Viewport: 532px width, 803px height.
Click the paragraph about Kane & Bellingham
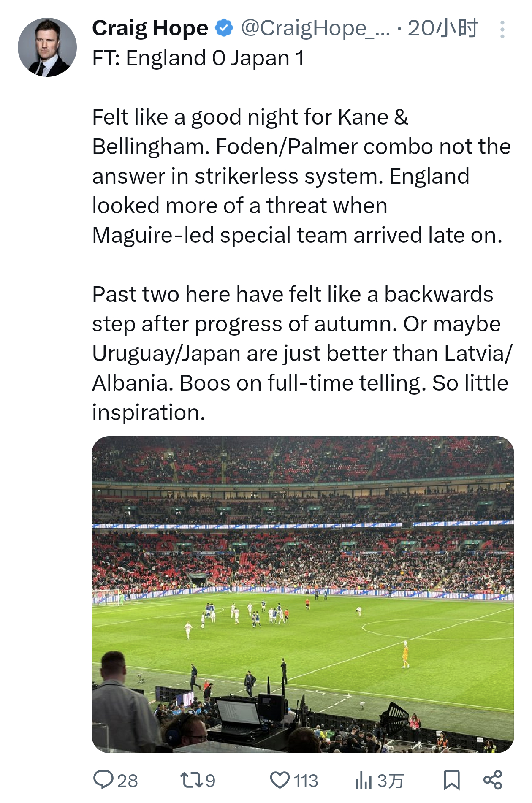point(296,176)
